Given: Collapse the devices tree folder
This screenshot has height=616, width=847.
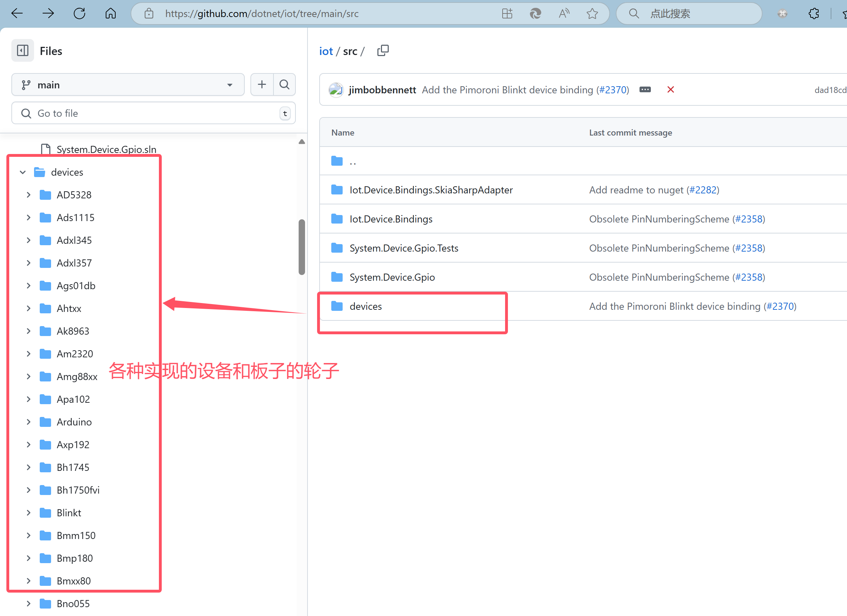Looking at the screenshot, I should coord(23,172).
